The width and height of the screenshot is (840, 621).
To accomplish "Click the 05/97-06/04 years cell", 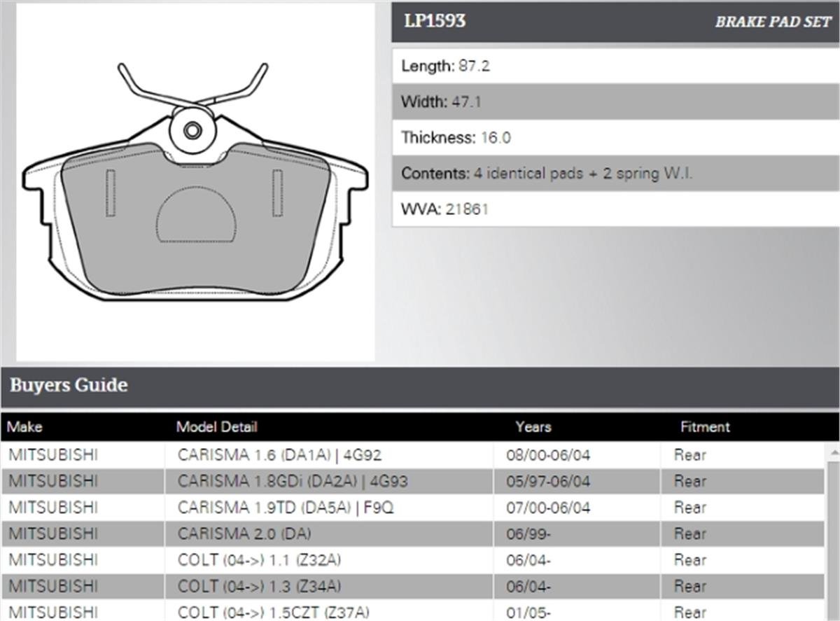I will pos(577,482).
